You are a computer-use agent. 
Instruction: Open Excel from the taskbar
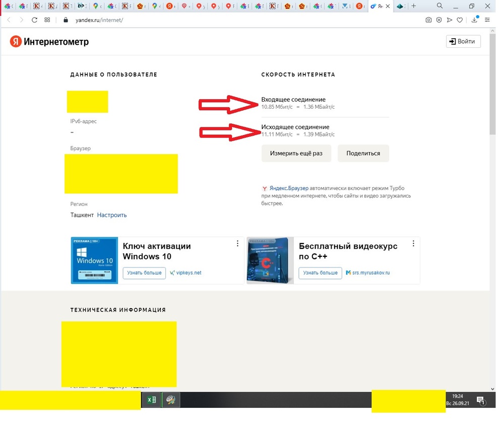[x=151, y=400]
